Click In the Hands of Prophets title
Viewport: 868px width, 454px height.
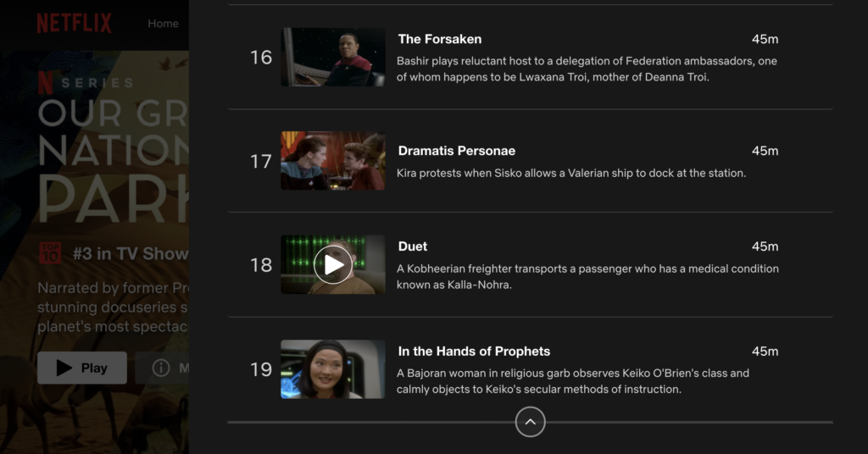pyautogui.click(x=474, y=352)
